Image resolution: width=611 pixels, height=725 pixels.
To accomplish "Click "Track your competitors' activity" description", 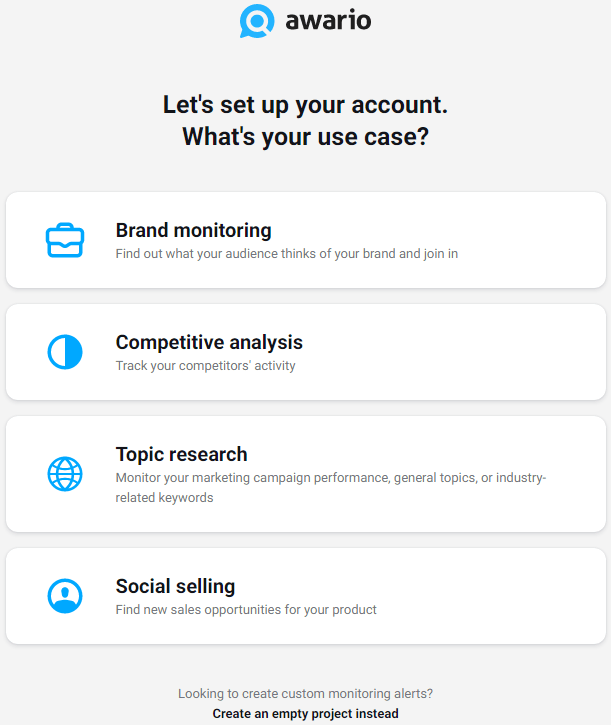I will click(x=205, y=366).
